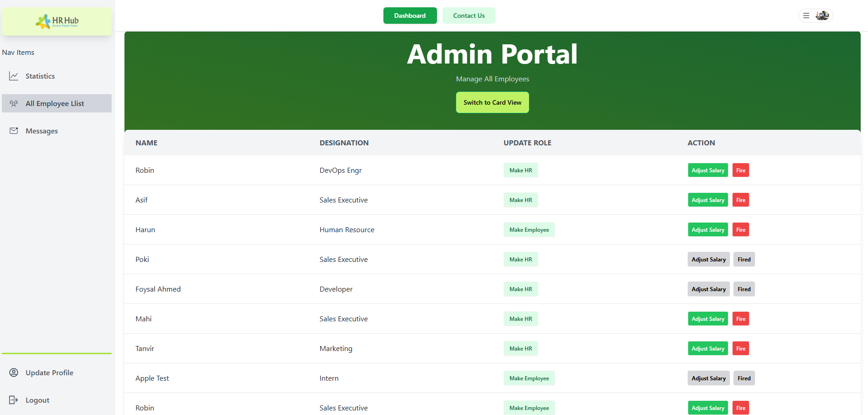This screenshot has height=415, width=868.
Task: Fire Robin the DevOps Engr
Action: click(741, 170)
